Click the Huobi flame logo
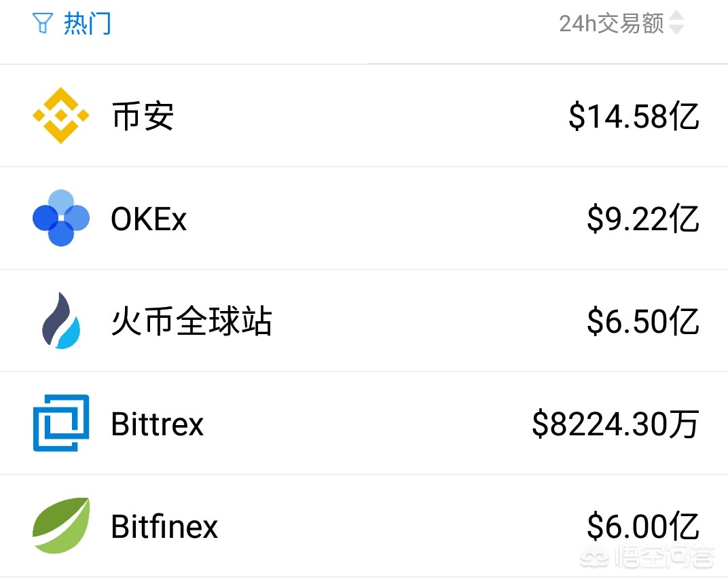The image size is (728, 582). click(x=61, y=321)
